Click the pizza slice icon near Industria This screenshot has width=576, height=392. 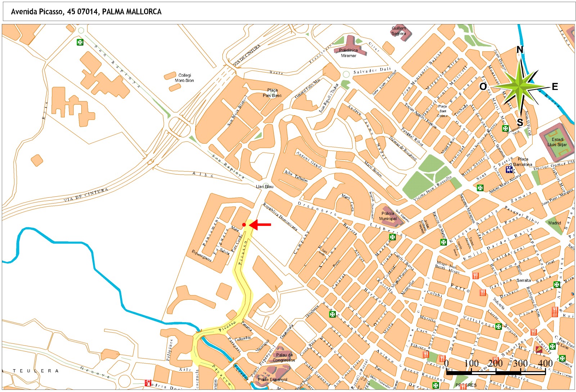(x=539, y=349)
